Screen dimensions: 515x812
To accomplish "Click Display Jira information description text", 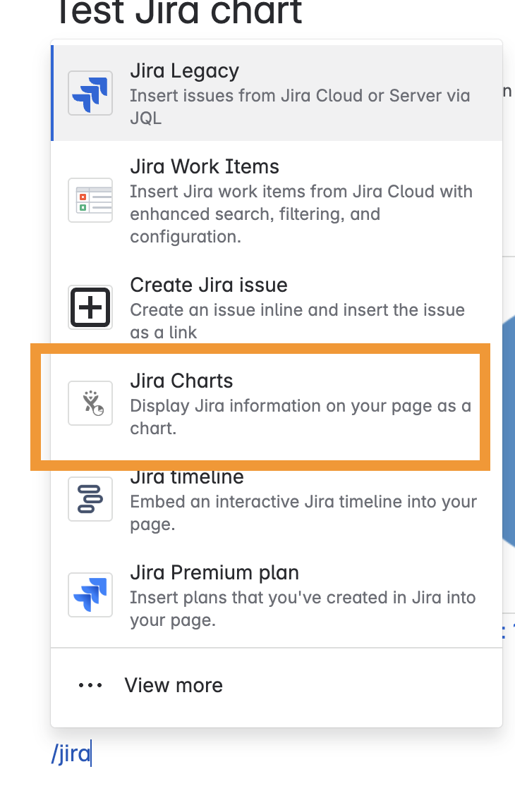I will (x=300, y=417).
